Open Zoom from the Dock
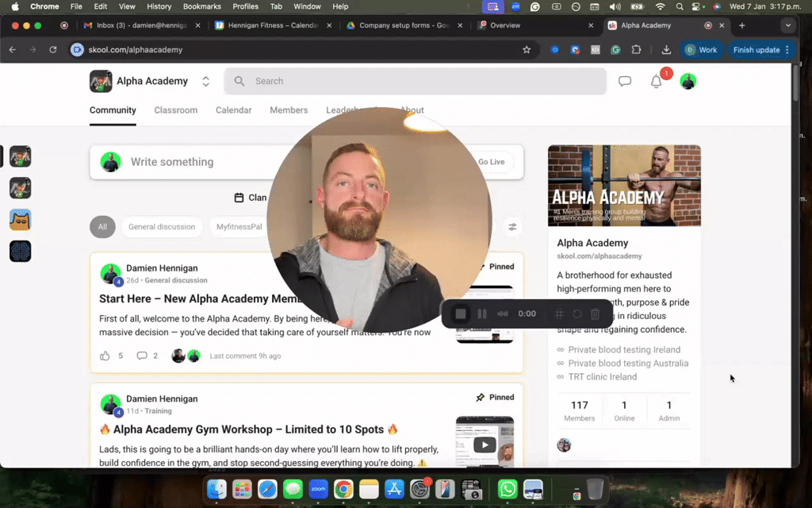Screen dimensions: 812x508 pos(319,489)
